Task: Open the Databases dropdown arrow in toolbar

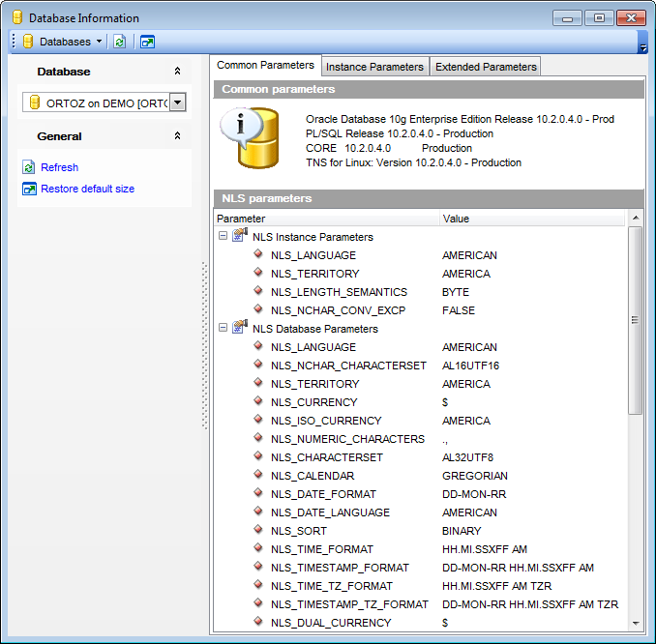Action: coord(99,42)
